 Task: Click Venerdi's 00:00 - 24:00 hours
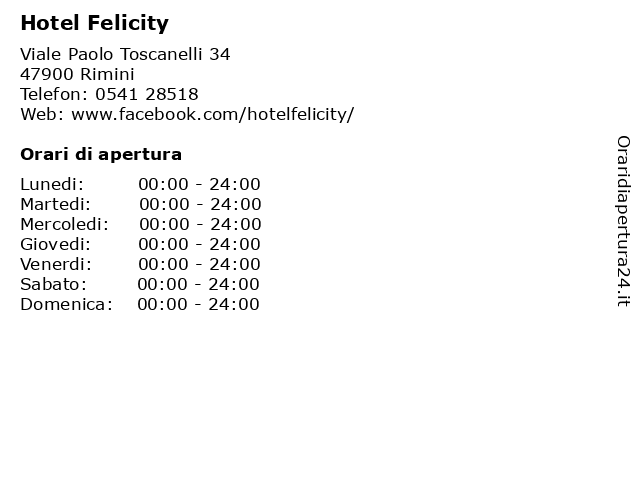pyautogui.click(x=199, y=264)
